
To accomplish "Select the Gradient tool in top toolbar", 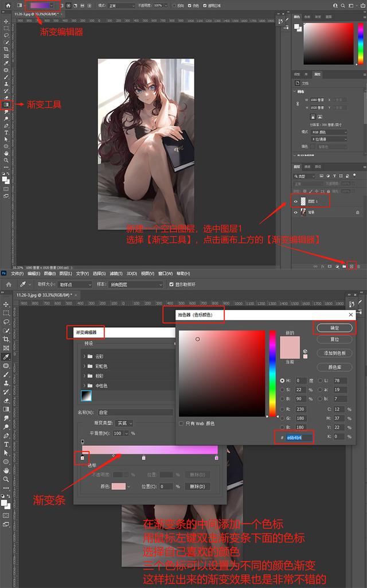I will pyautogui.click(x=6, y=105).
